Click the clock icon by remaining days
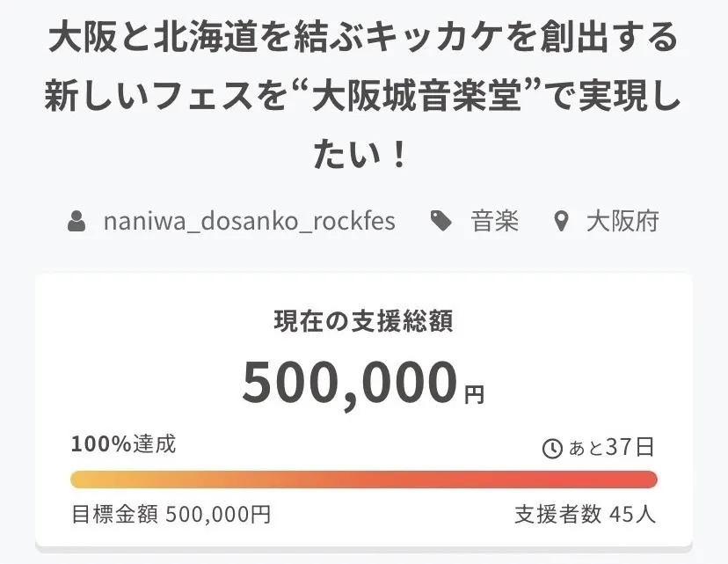Viewport: 728px width, 564px height. [551, 449]
